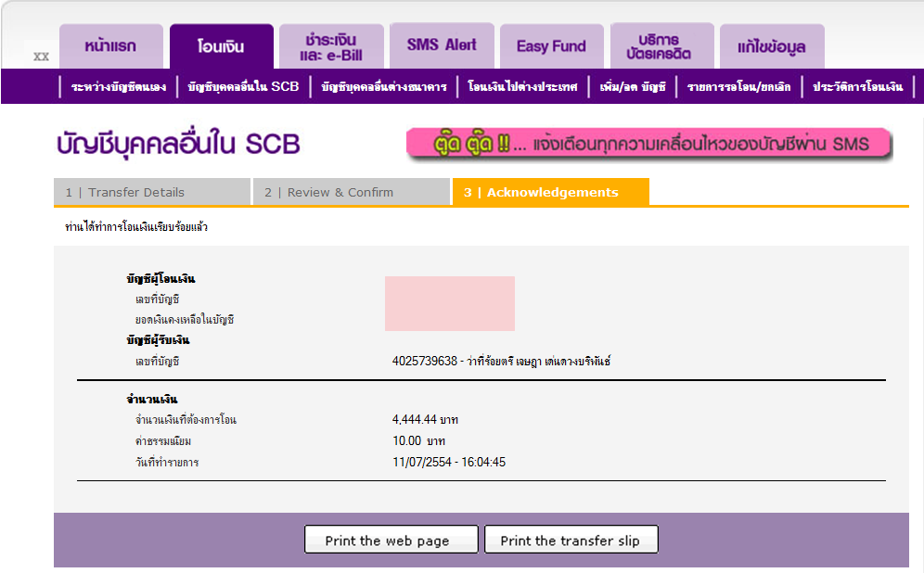Open the บริการบัตรเครดิต credit card tab
The width and height of the screenshot is (924, 573).
tap(661, 45)
